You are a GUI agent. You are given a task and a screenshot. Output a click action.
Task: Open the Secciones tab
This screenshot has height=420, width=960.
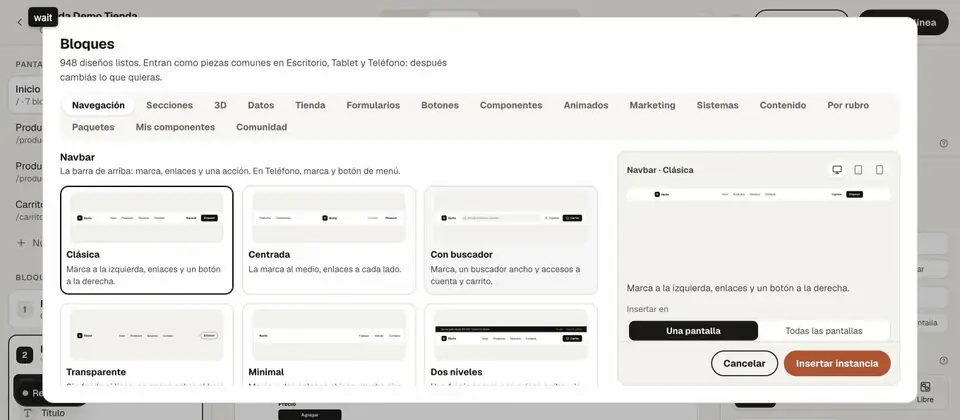[x=170, y=105]
